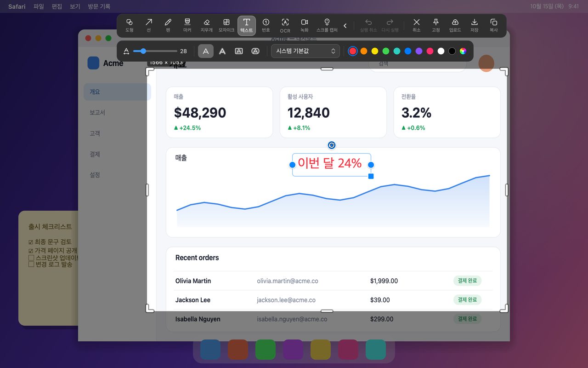The width and height of the screenshot is (588, 368).
Task: Run OCR text recognition tool
Action: point(285,25)
